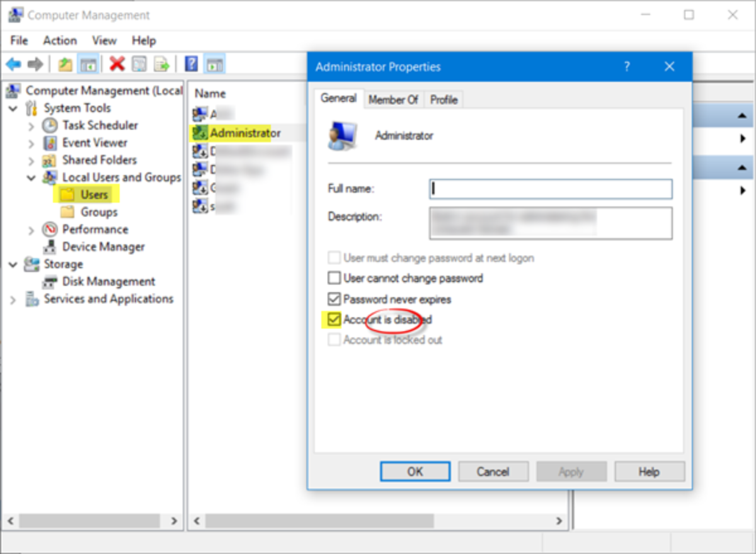Viewport: 756px width, 554px height.
Task: Click the dialog help question mark button
Action: coord(626,67)
